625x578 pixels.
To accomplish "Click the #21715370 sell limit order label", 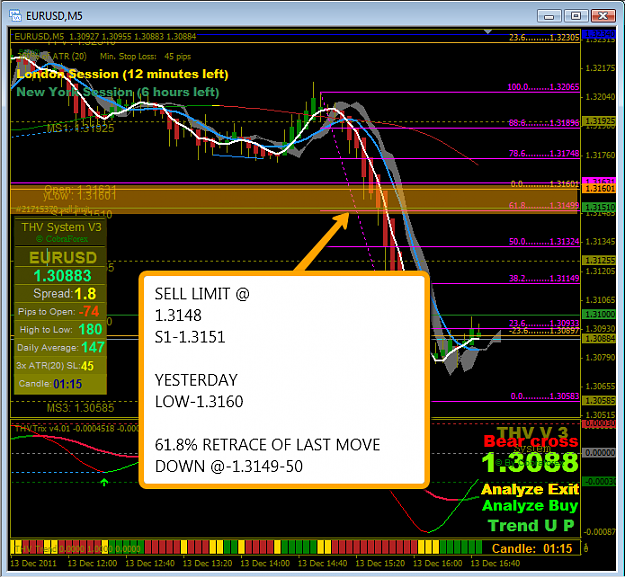I will click(54, 209).
